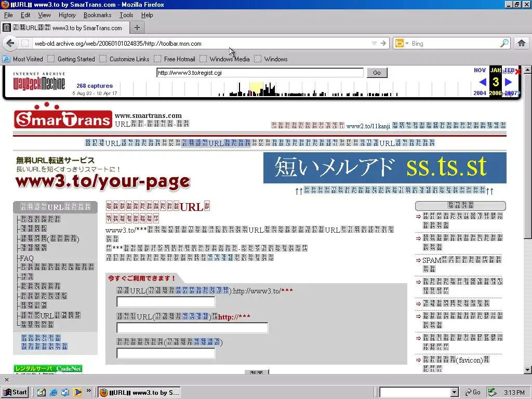The image size is (532, 399).
Task: Click the site identity icon beside the URL
Action: pos(25,44)
